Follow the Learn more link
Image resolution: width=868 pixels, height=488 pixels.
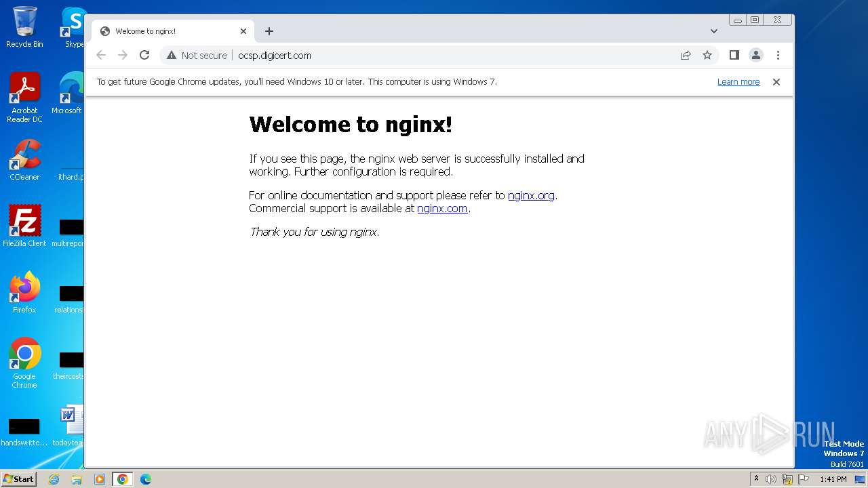[x=738, y=82]
